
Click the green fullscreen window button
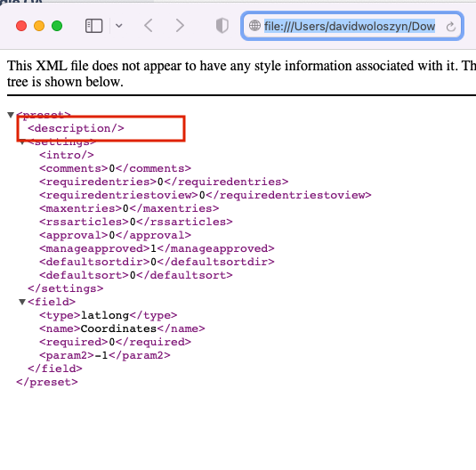click(57, 26)
